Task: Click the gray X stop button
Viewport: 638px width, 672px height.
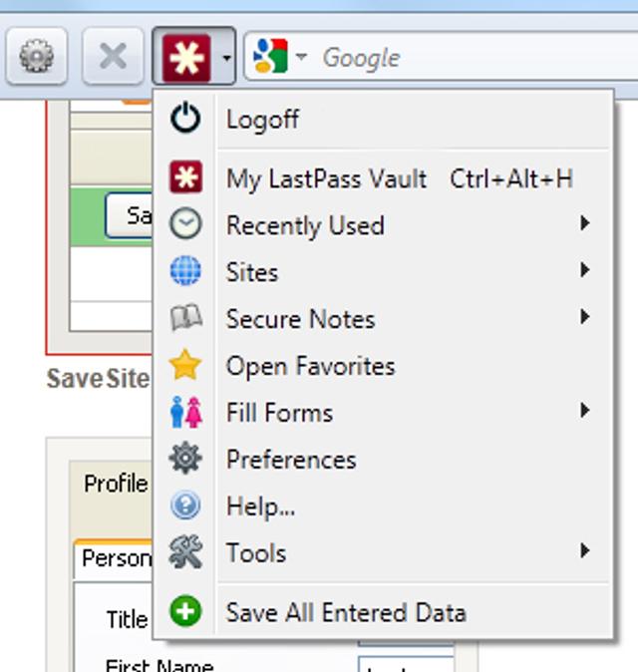Action: pyautogui.click(x=113, y=57)
